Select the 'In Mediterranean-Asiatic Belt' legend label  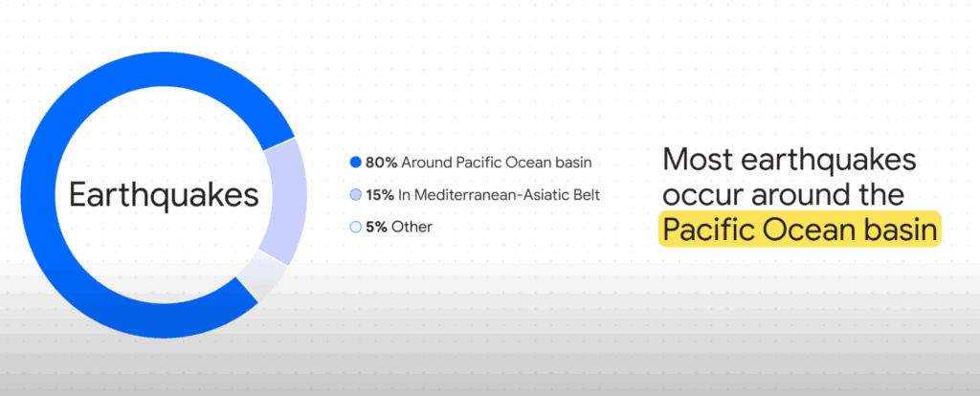[x=499, y=195]
